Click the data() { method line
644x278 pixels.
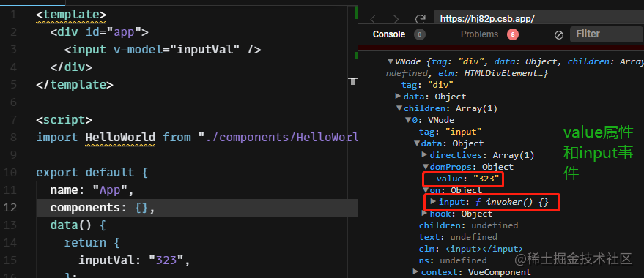point(78,225)
